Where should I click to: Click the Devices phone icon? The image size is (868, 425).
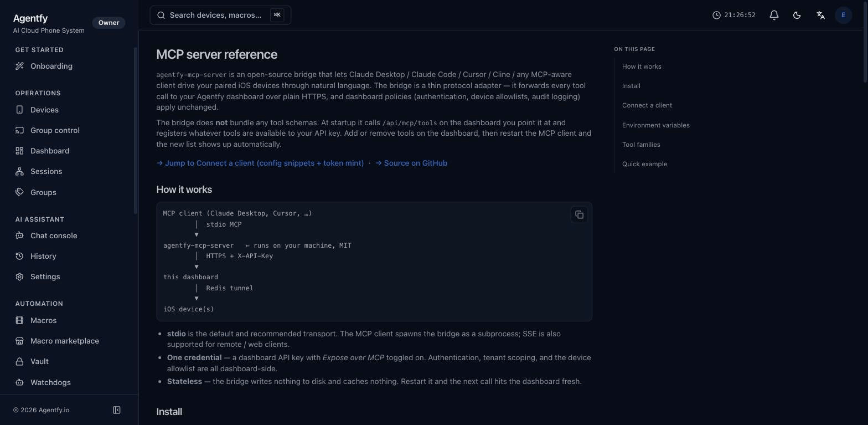click(19, 110)
